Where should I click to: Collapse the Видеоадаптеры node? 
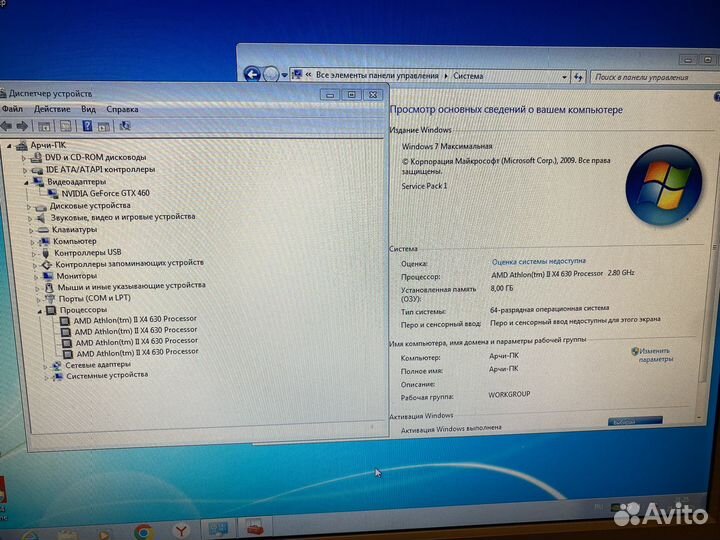pyautogui.click(x=27, y=183)
